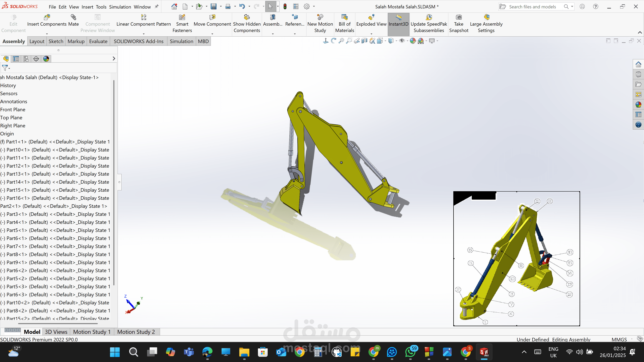This screenshot has height=362, width=644.
Task: Toggle Hide/Show Items eye icon
Action: (x=402, y=41)
